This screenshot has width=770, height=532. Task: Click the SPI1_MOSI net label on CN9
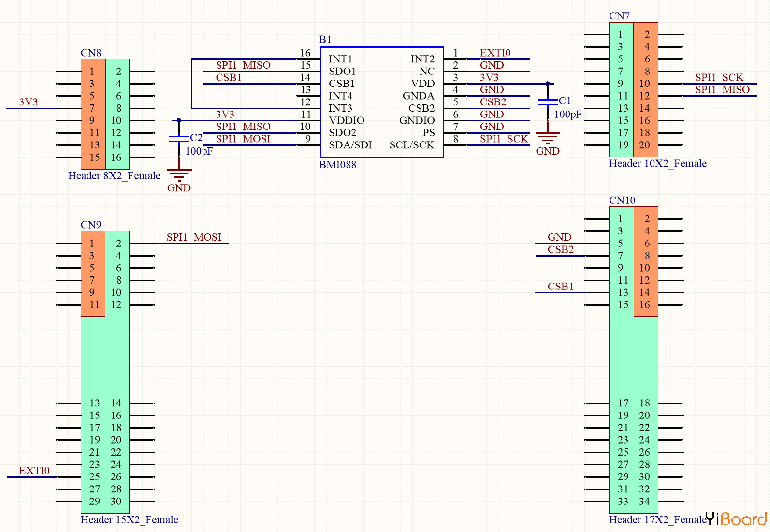(x=194, y=237)
